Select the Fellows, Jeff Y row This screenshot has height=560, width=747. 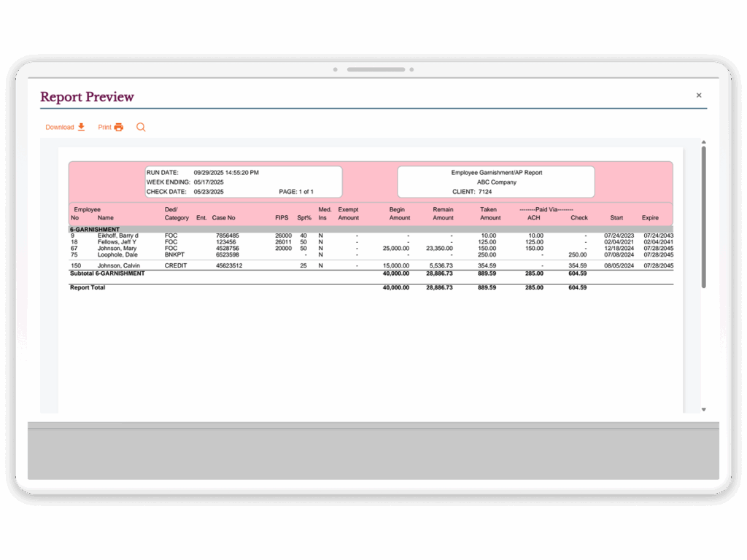[371, 242]
